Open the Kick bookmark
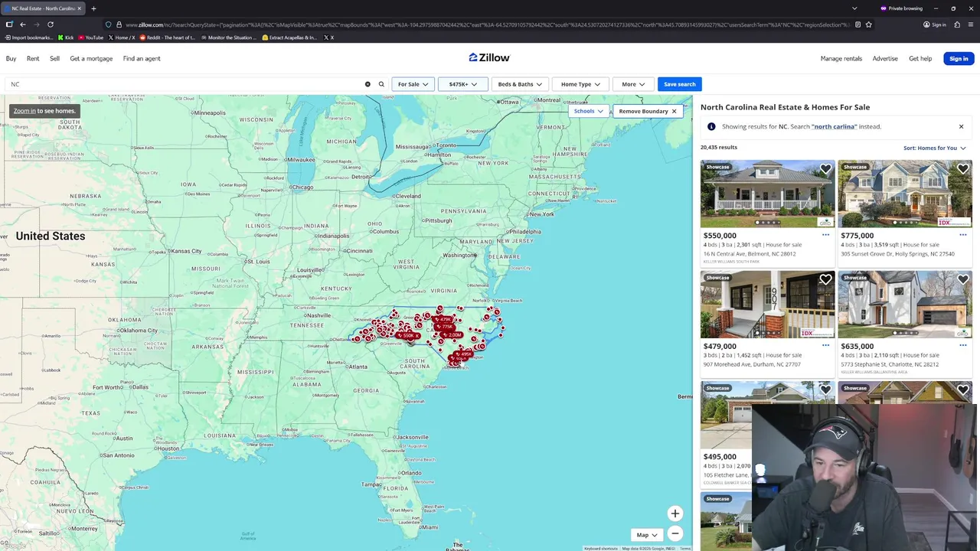This screenshot has height=551, width=980. pos(66,37)
